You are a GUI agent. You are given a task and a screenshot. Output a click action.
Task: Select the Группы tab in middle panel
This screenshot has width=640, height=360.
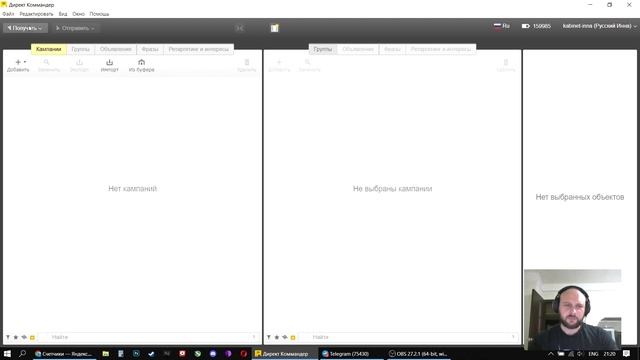(322, 49)
